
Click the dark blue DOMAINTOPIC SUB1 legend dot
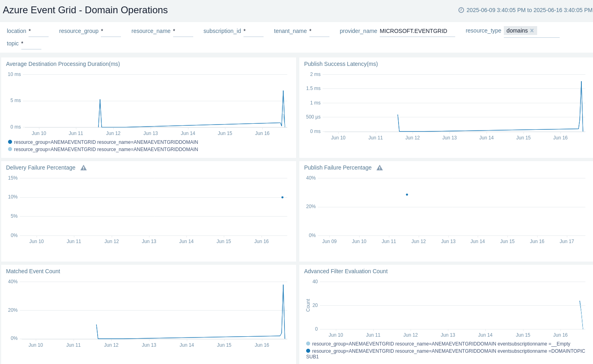point(308,351)
